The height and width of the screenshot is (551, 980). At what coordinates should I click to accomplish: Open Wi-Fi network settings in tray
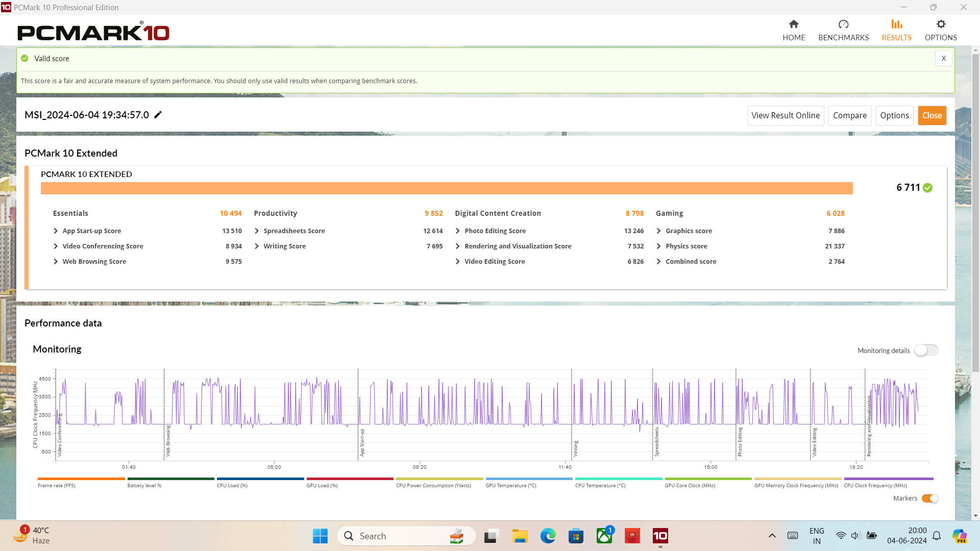(x=840, y=536)
